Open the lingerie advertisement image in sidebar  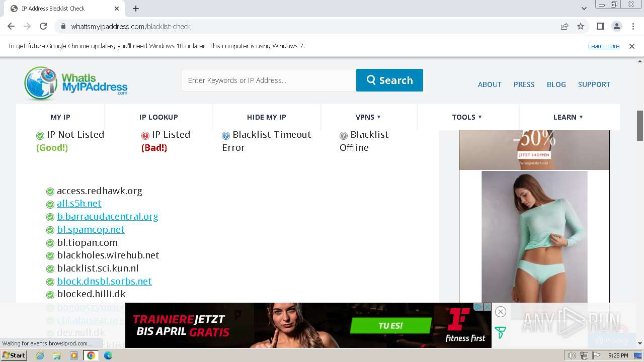coord(534,236)
